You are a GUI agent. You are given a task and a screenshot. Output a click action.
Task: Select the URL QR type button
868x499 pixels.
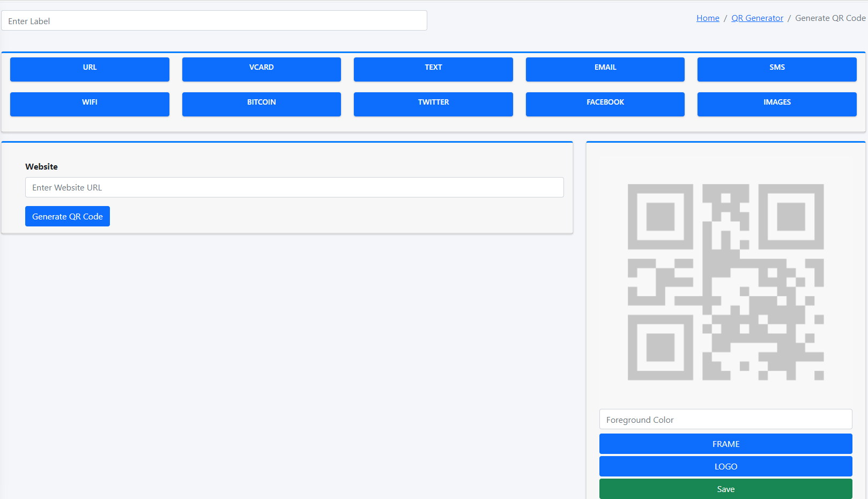(x=90, y=69)
